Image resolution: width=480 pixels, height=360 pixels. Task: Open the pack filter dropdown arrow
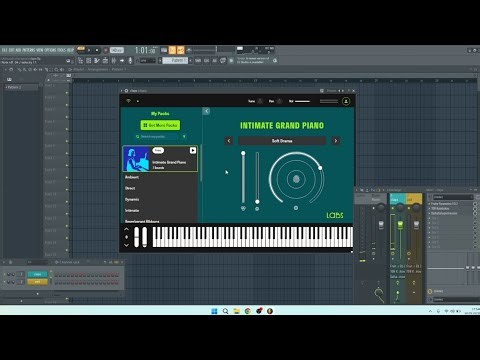coord(184,137)
